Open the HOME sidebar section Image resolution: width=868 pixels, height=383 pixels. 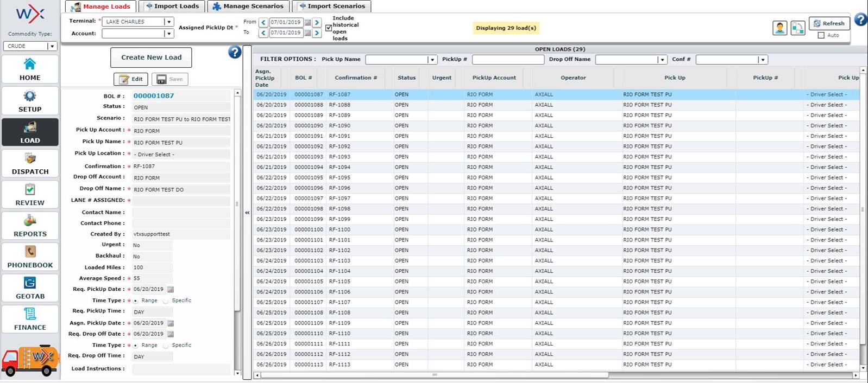click(30, 69)
